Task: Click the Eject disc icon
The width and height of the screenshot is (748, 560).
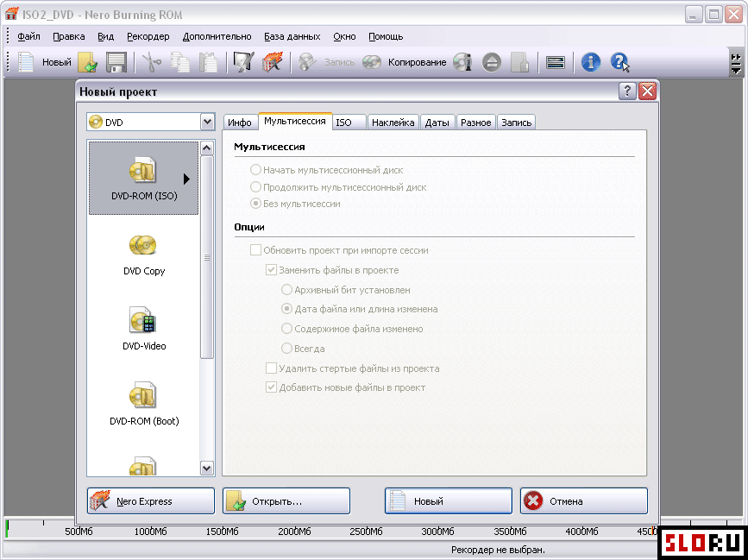Action: click(x=492, y=62)
